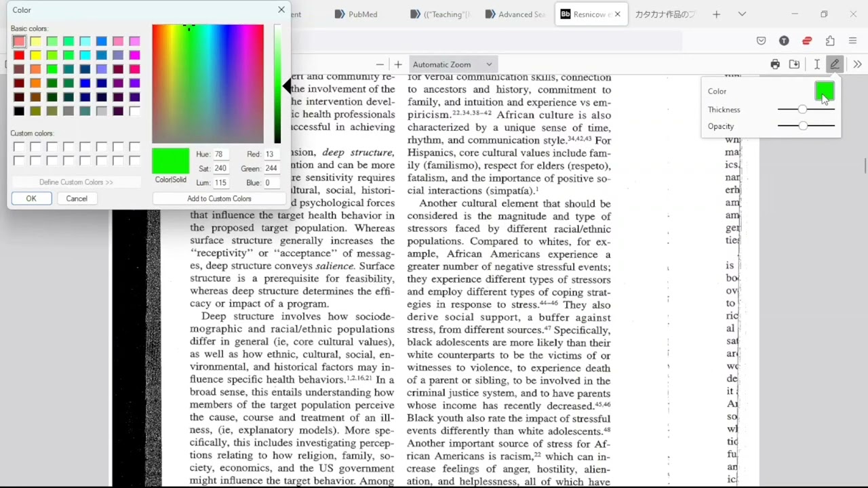This screenshot has width=868, height=488.
Task: Toggle the draw pen tool icon
Action: [835, 64]
